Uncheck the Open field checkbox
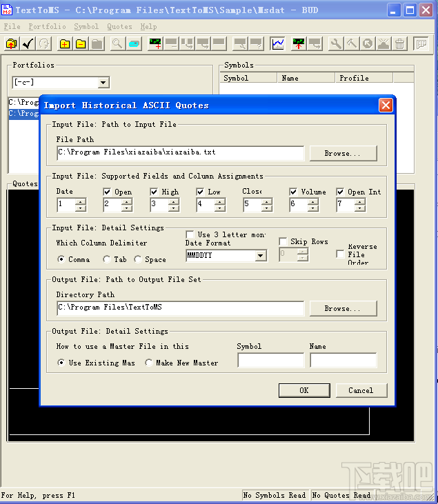The image size is (438, 504). [x=107, y=192]
